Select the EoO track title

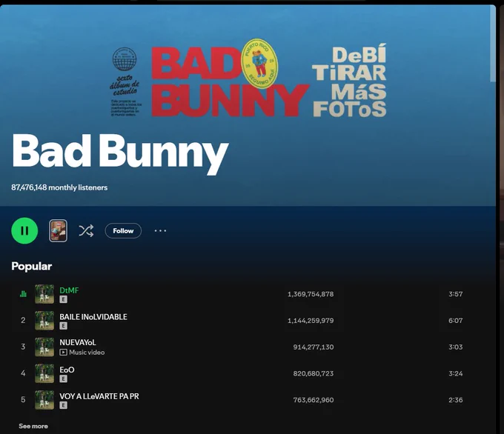(67, 370)
